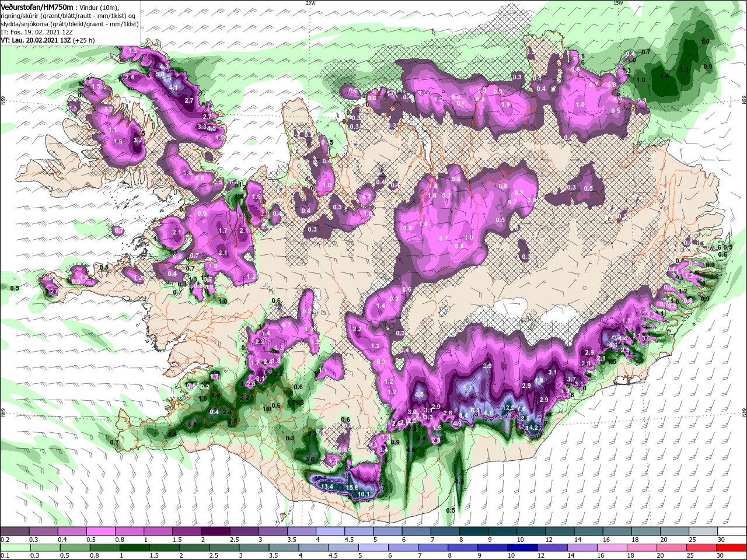Click the pink swatch labeled 20 in lower scale
The image size is (747, 560).
coord(671,548)
